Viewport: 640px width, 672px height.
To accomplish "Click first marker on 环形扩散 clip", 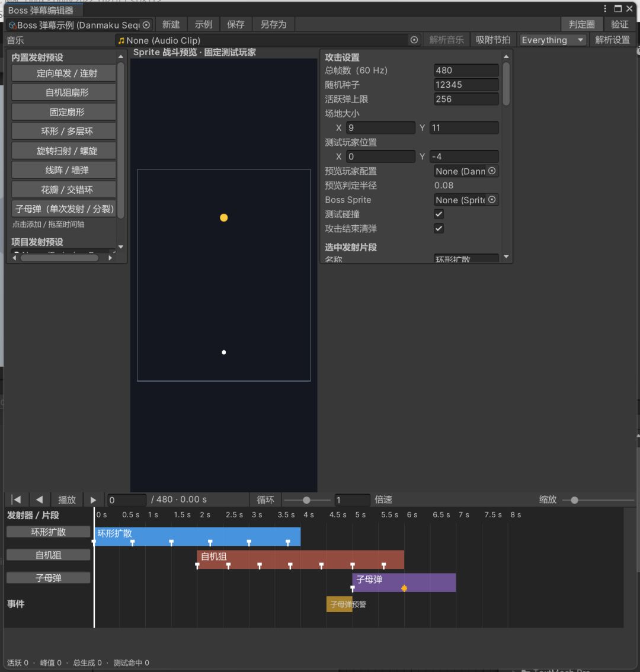I will [x=94, y=543].
